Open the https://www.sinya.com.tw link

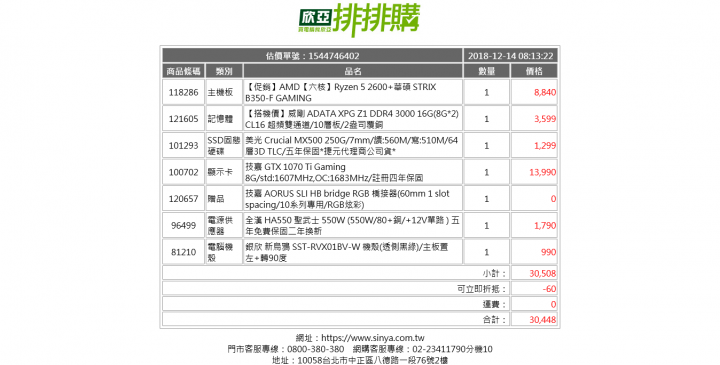372,338
